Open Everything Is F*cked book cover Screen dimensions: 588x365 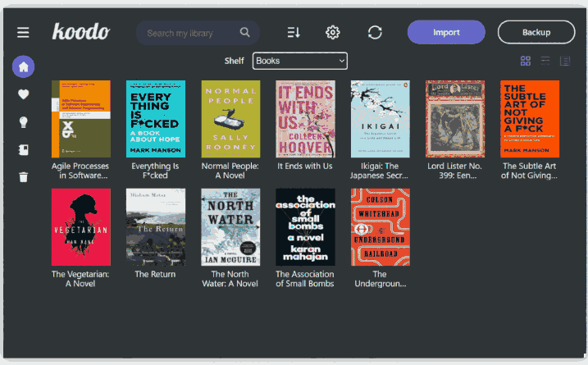point(156,119)
